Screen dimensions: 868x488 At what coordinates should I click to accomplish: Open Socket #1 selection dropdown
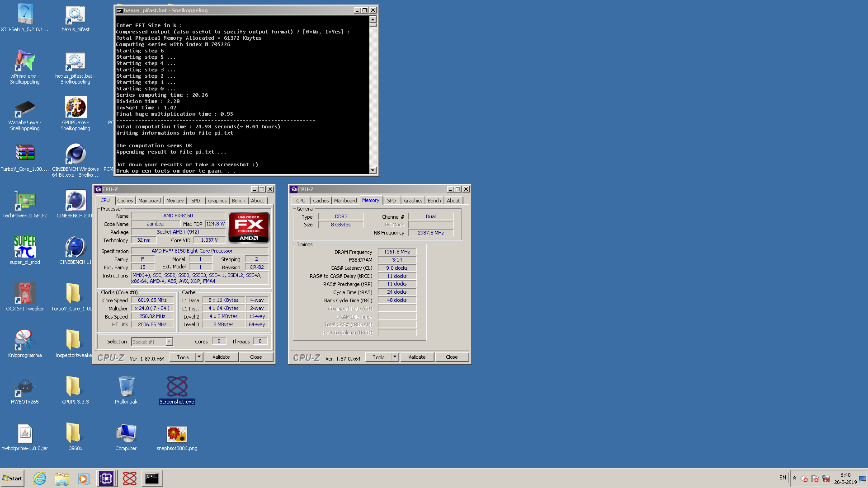pyautogui.click(x=152, y=342)
